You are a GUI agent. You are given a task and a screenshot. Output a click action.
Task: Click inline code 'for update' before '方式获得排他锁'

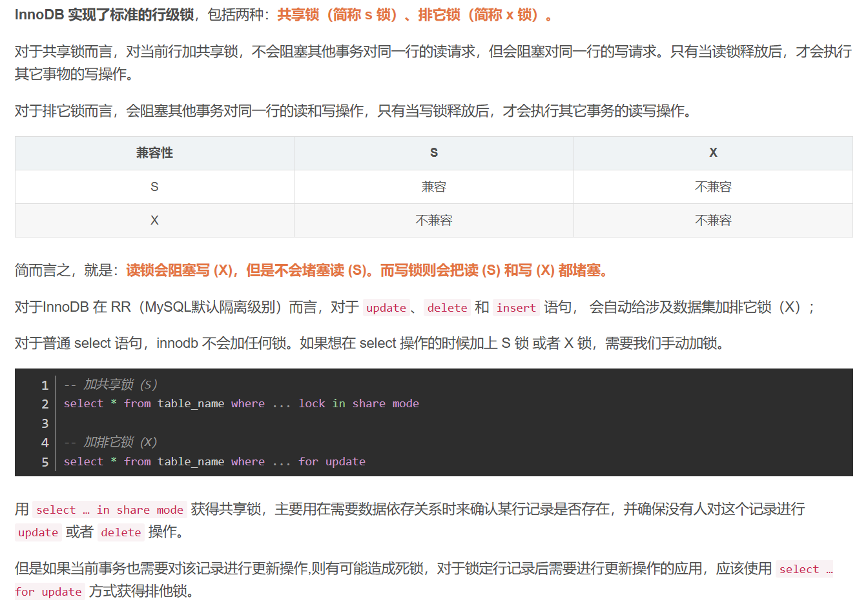[x=48, y=592]
